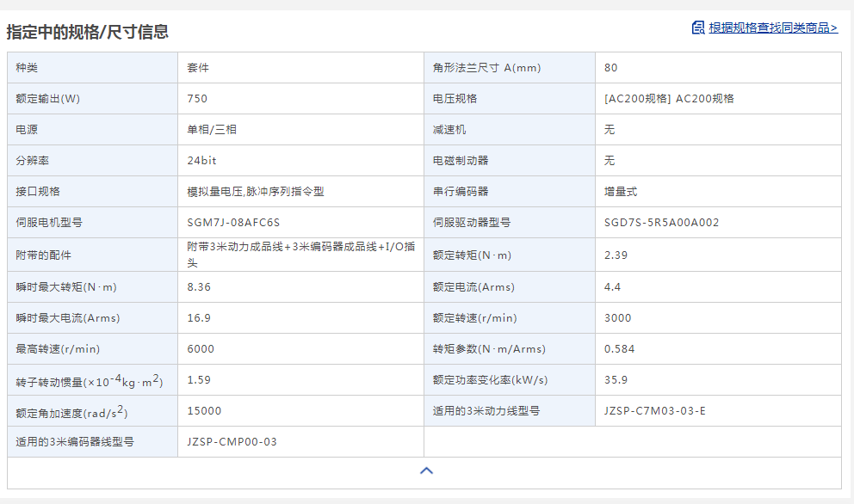Click the 额定电流(Arms) label
854x504 pixels.
tap(473, 287)
